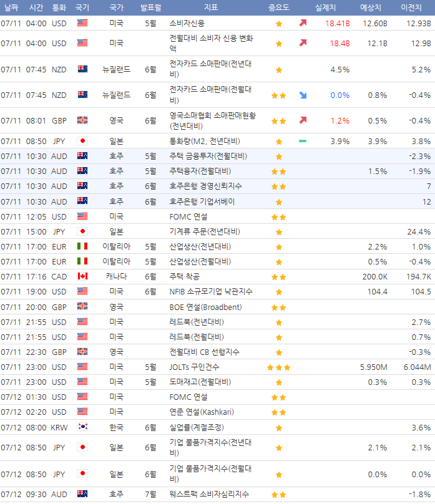Click the Italy flag in 산업생산(전년대비) row
This screenshot has height=504, width=435.
click(82, 246)
